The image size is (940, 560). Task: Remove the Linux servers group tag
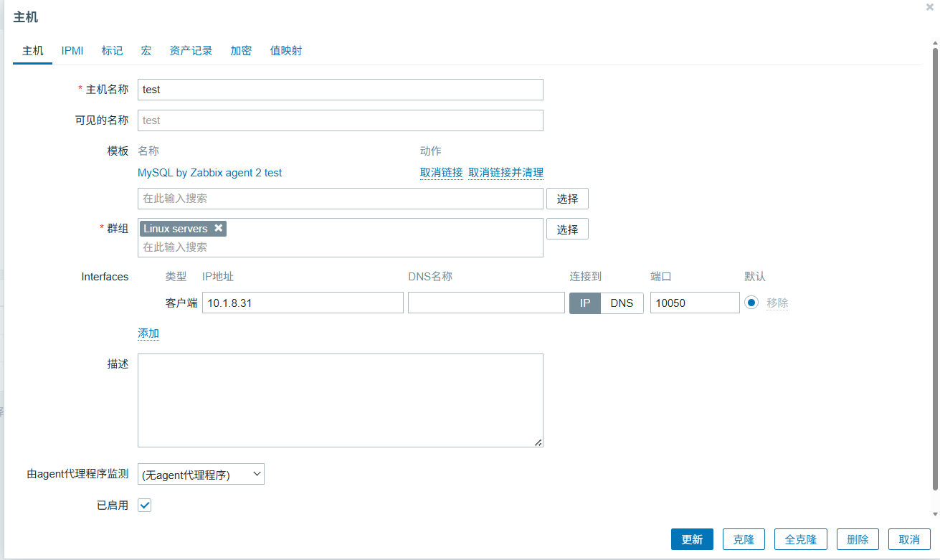(219, 228)
